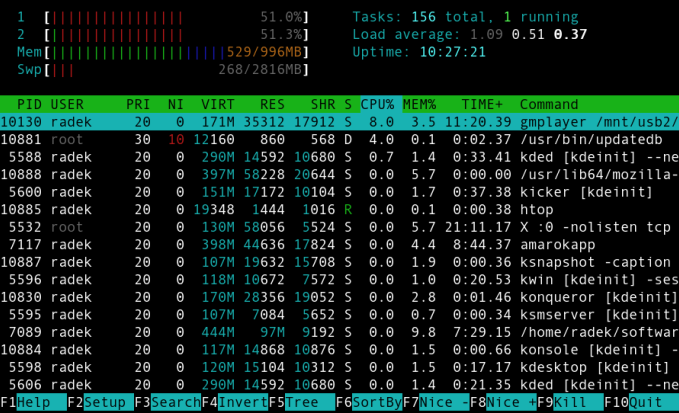This screenshot has width=679, height=413.
Task: Sort by the VIRT column header
Action: [217, 104]
